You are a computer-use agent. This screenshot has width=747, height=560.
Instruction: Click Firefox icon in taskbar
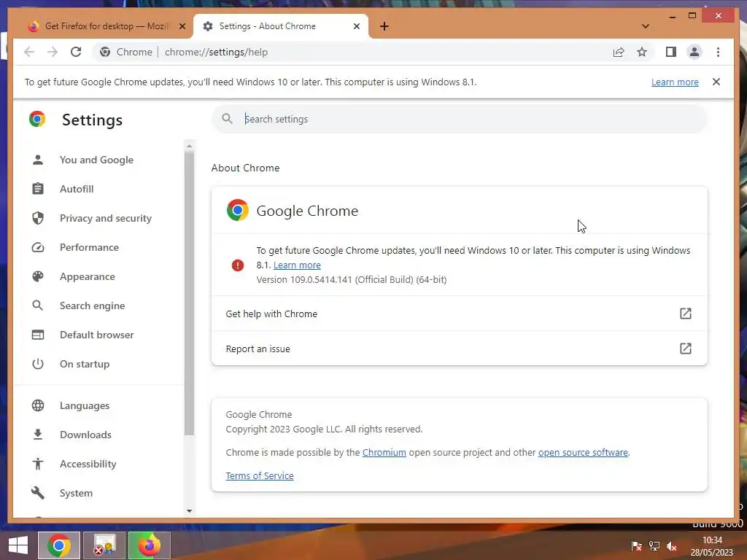point(149,545)
